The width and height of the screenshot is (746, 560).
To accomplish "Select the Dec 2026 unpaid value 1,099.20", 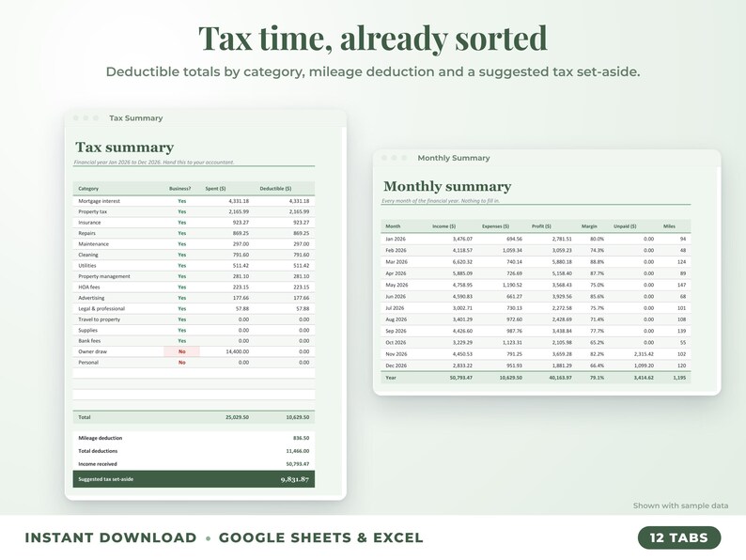I will [x=644, y=366].
